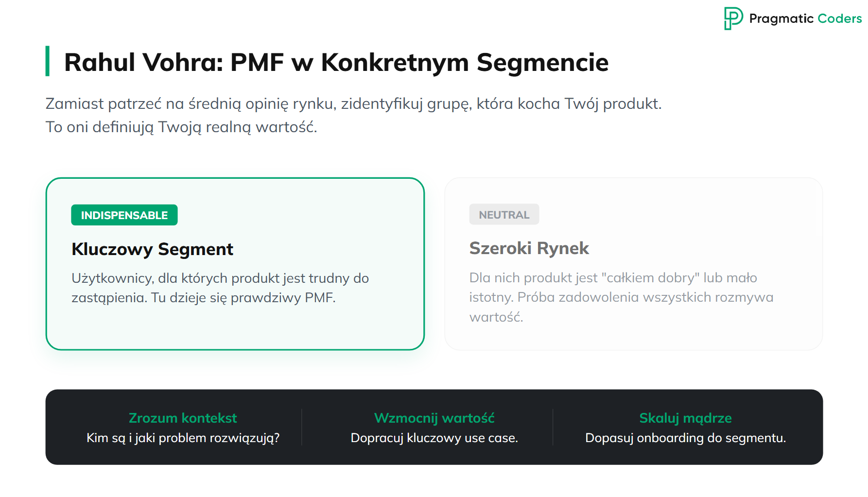Viewport: 868px width, 497px height.
Task: Click "Kim są i jaki problem rozwiązują?" text
Action: 183,438
